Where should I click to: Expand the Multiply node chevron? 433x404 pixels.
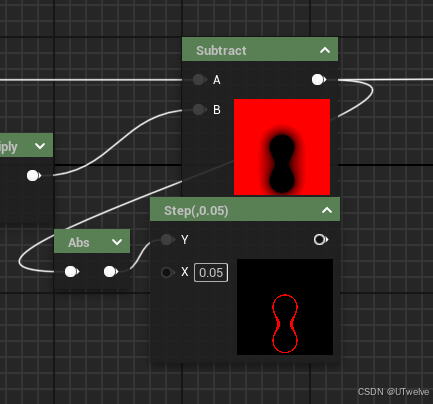pyautogui.click(x=40, y=146)
